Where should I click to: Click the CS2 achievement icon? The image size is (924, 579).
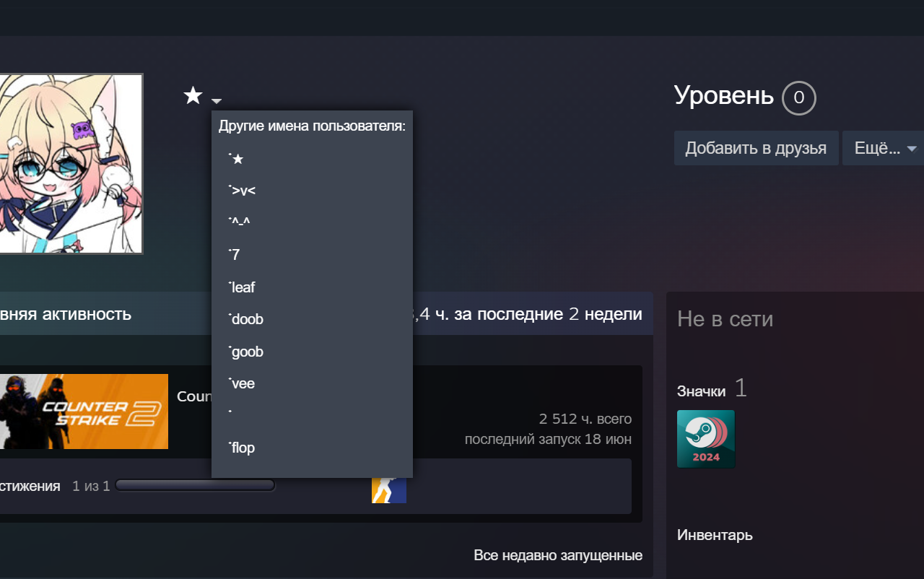coord(389,489)
